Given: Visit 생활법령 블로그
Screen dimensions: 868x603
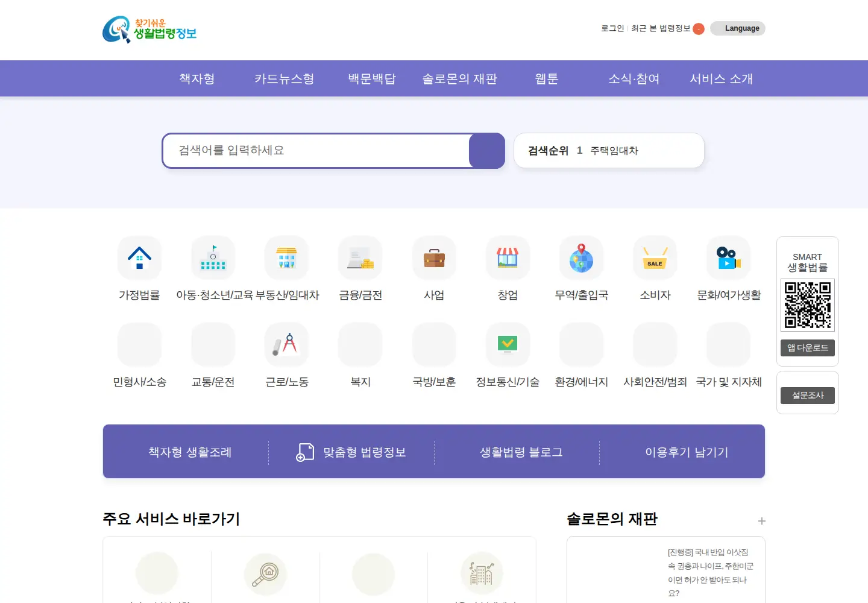Looking at the screenshot, I should coord(521,452).
